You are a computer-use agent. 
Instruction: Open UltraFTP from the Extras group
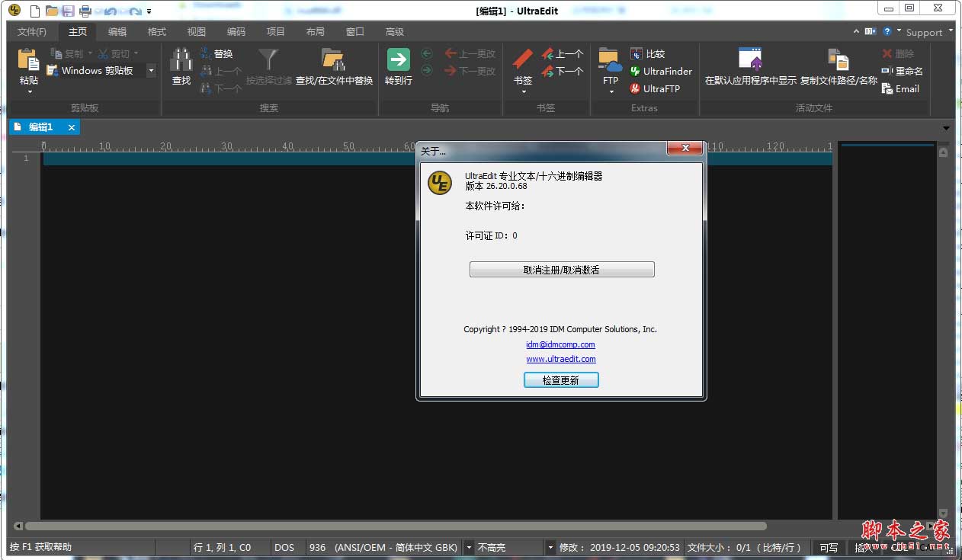point(657,89)
